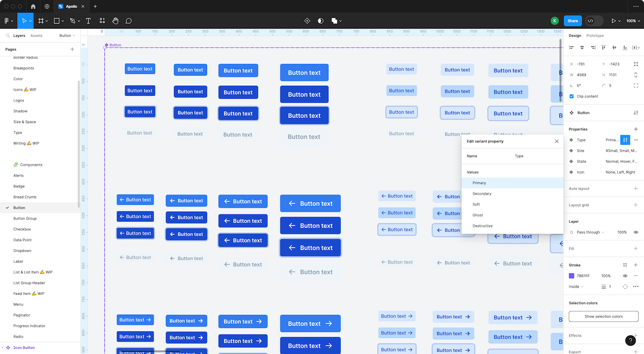This screenshot has width=644, height=354.
Task: Pick the Comment tool
Action: [129, 21]
